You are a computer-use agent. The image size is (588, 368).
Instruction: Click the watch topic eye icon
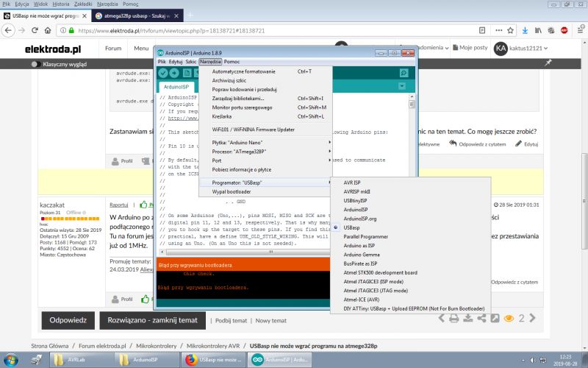pos(509,319)
